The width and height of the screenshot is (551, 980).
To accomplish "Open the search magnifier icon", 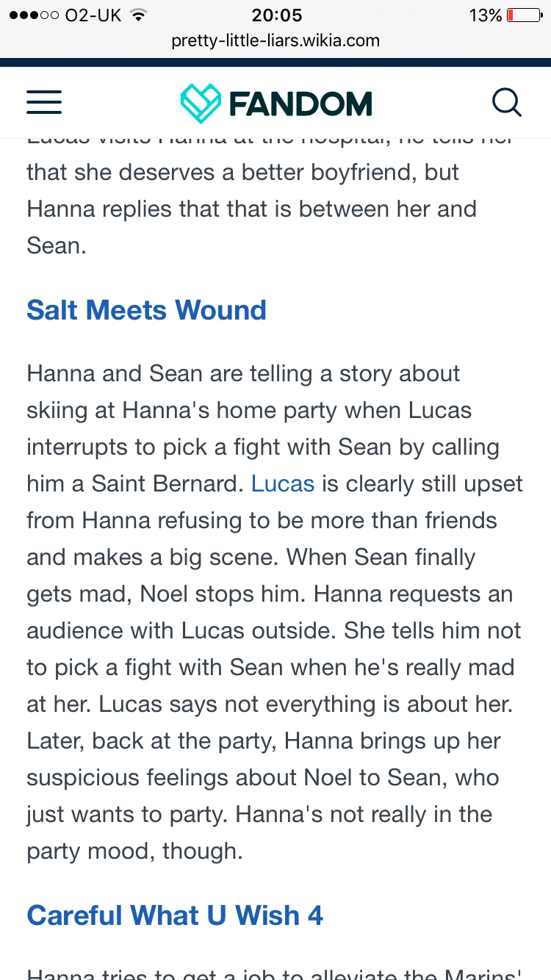I will click(x=506, y=103).
